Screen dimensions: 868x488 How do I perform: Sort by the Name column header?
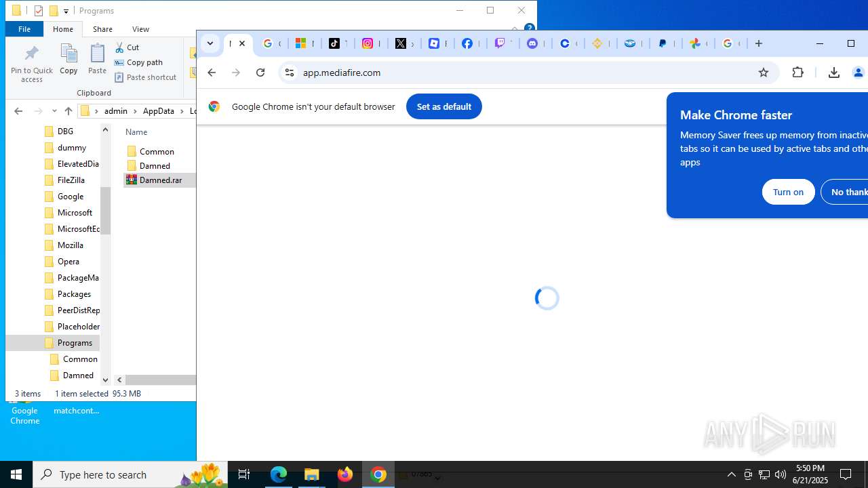pos(136,132)
